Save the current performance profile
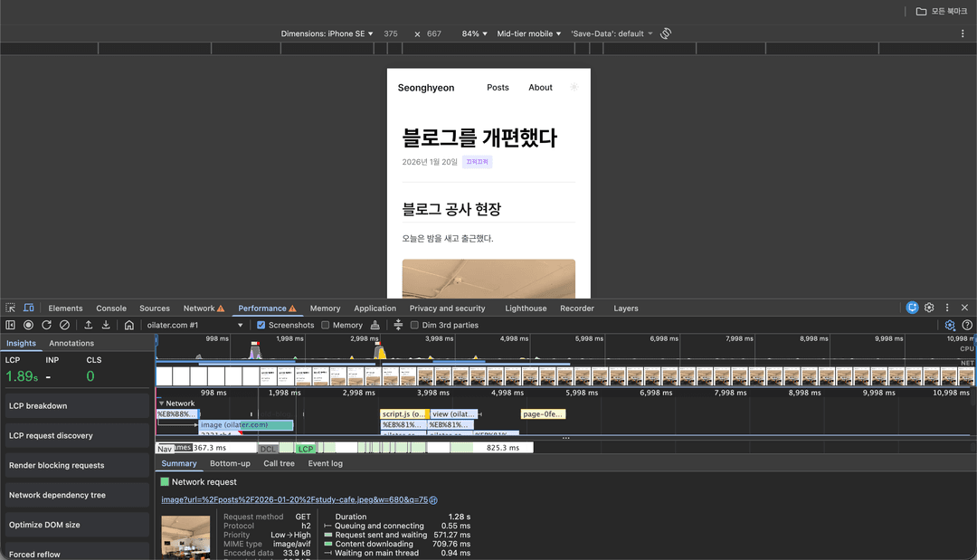This screenshot has width=977, height=560. pyautogui.click(x=106, y=325)
